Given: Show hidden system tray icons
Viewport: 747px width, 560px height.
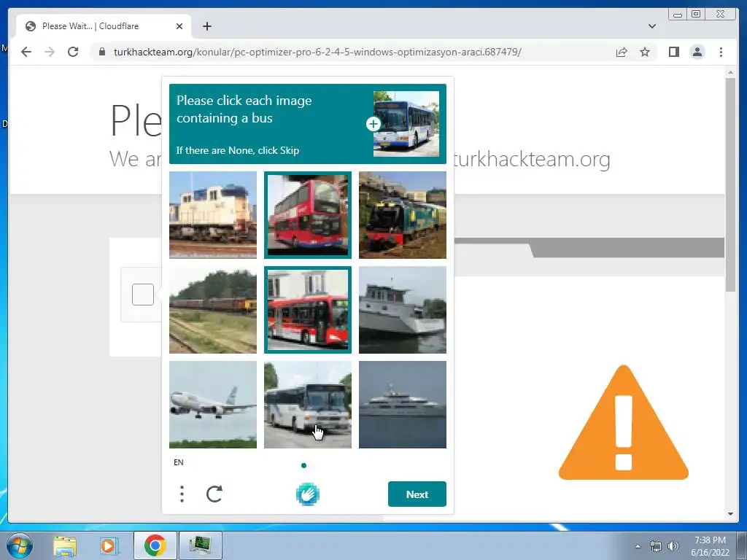Looking at the screenshot, I should pyautogui.click(x=638, y=545).
